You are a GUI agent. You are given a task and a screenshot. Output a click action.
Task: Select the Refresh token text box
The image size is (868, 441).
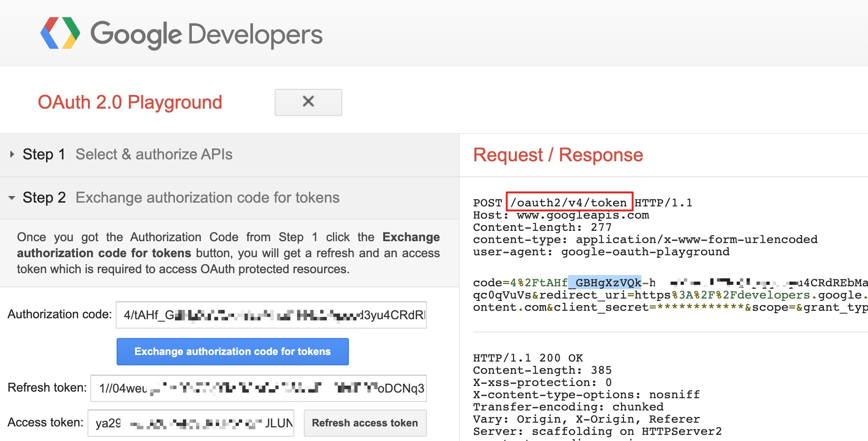coord(258,388)
